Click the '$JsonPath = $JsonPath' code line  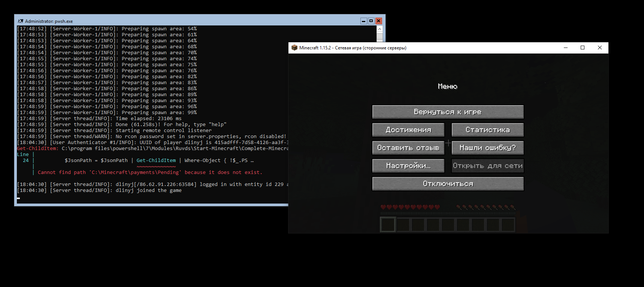tap(159, 161)
